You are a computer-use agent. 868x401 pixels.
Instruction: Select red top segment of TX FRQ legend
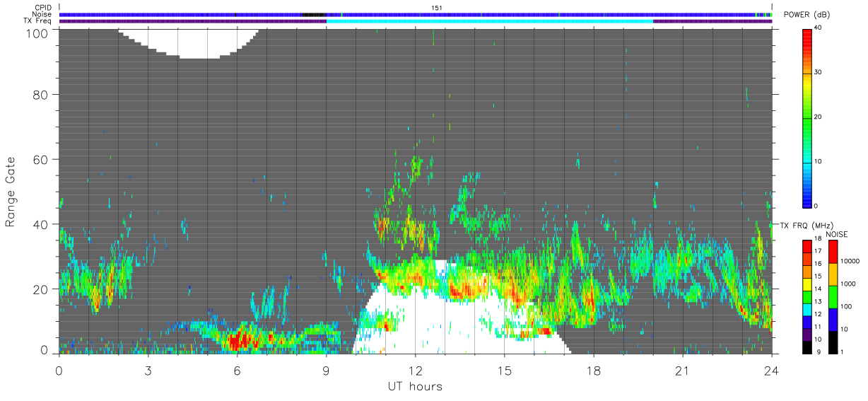tap(807, 246)
